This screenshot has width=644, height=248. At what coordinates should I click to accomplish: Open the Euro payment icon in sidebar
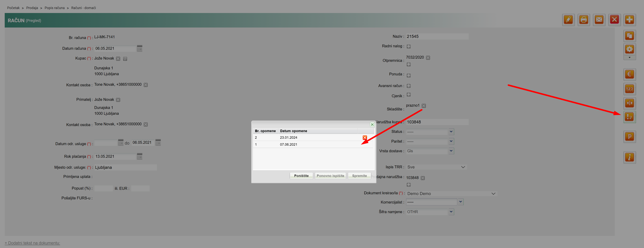click(x=629, y=74)
